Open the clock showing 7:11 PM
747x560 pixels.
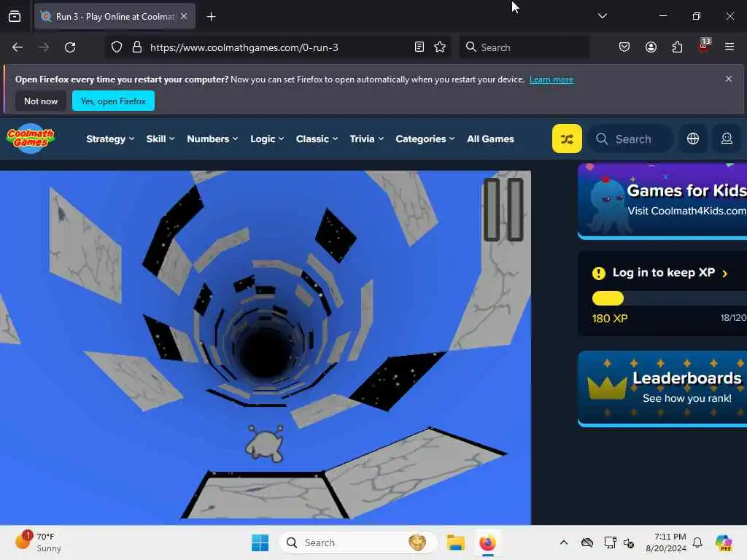[x=665, y=542]
